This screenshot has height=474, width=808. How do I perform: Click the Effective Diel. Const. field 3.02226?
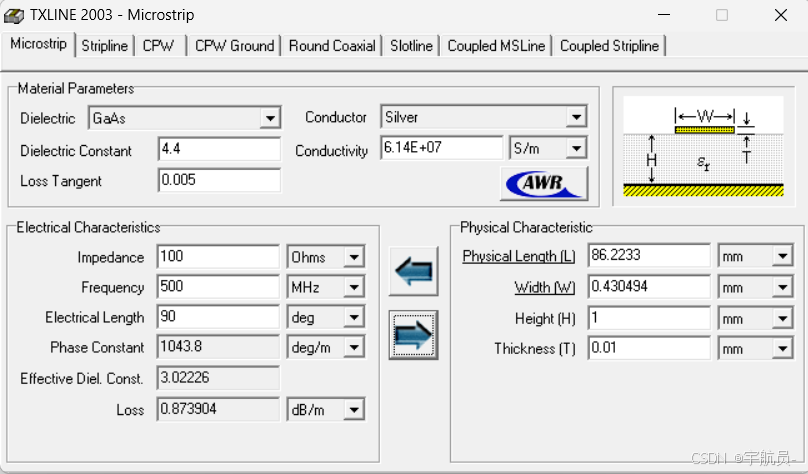pos(218,378)
